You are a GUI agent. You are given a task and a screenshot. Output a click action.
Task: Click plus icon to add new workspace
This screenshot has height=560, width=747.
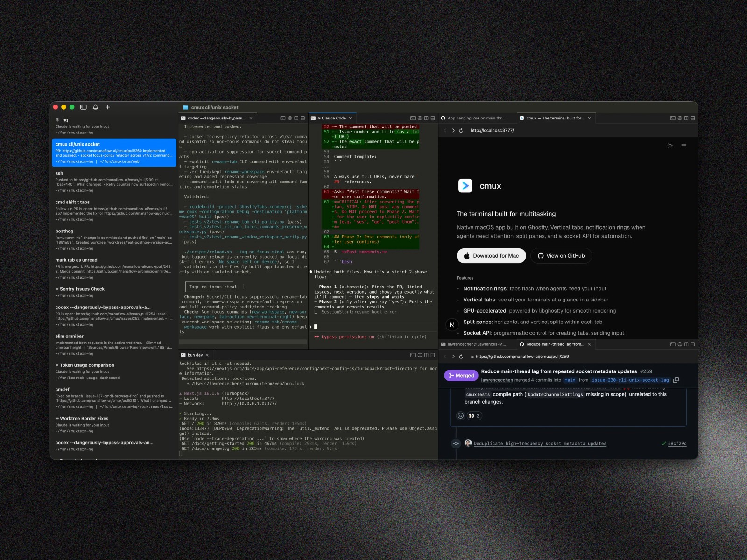108,107
